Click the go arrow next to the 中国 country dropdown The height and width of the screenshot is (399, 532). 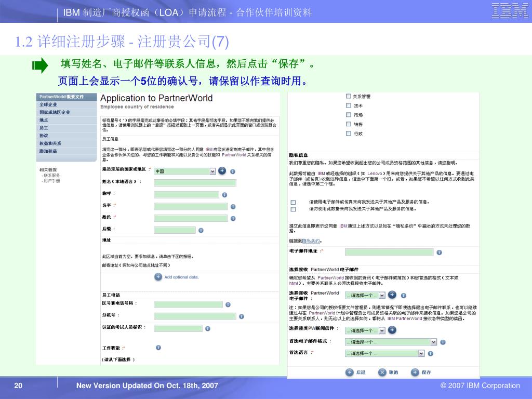[x=222, y=170]
